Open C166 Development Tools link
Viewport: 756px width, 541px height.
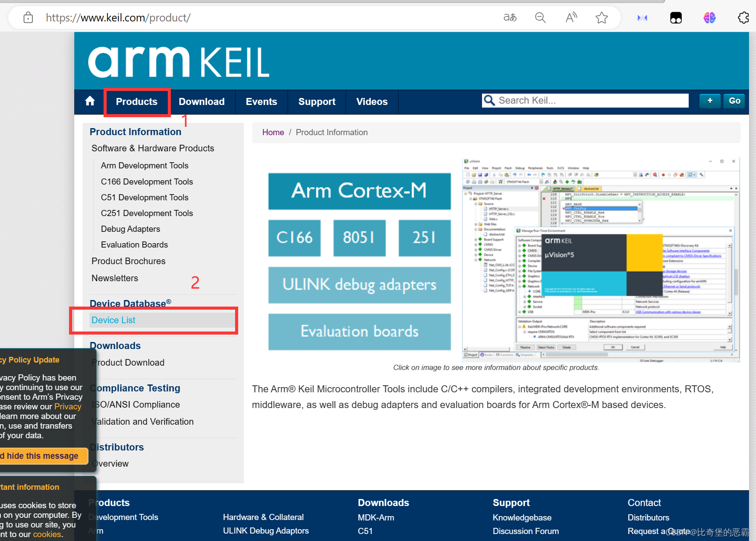(147, 181)
